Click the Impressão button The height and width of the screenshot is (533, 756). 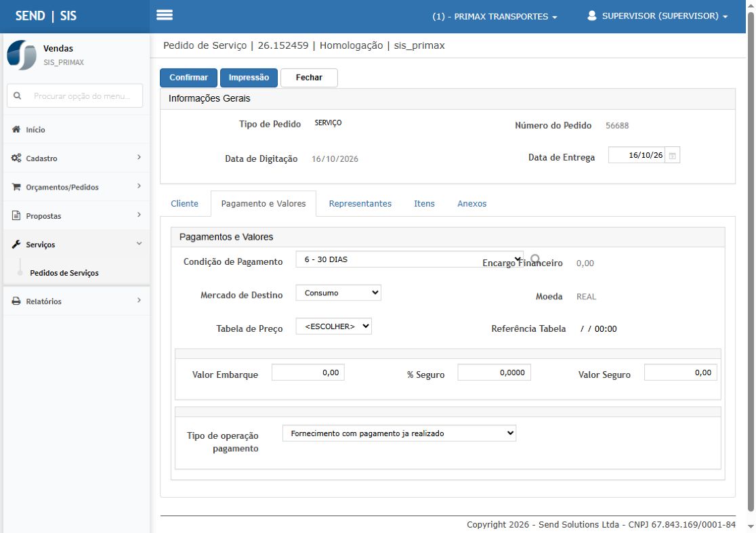pos(249,78)
